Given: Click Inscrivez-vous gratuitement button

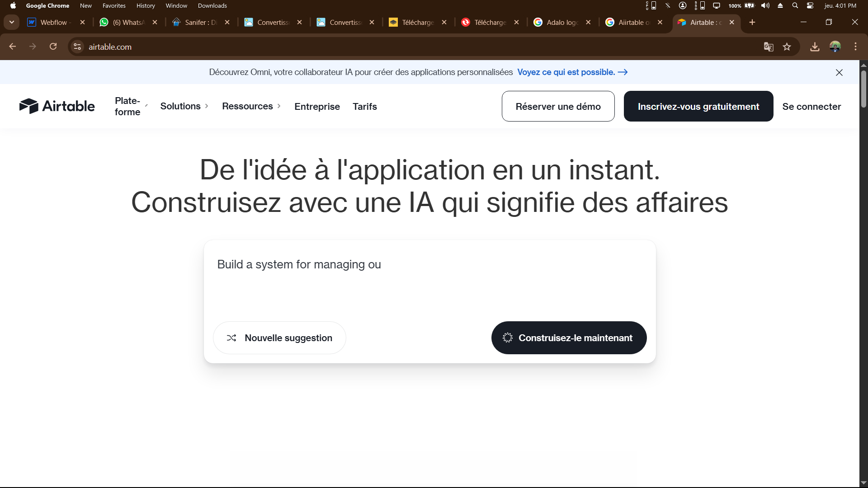Looking at the screenshot, I should (x=698, y=107).
